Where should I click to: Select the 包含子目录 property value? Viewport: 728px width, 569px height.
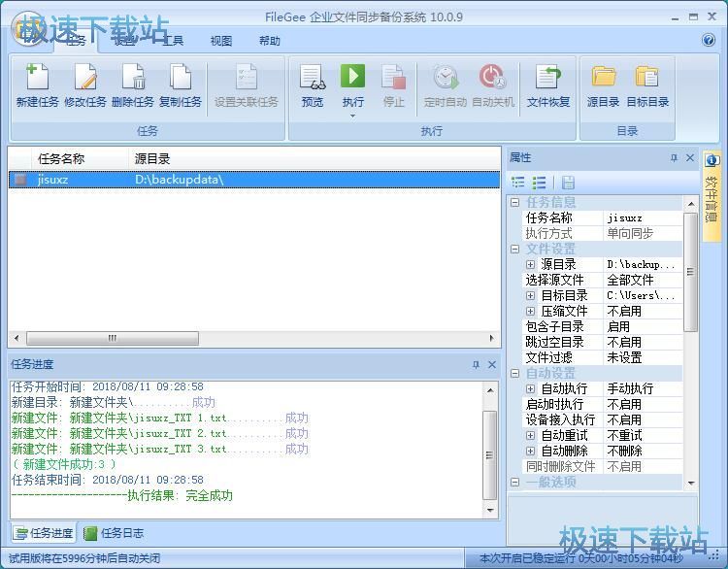click(x=643, y=326)
